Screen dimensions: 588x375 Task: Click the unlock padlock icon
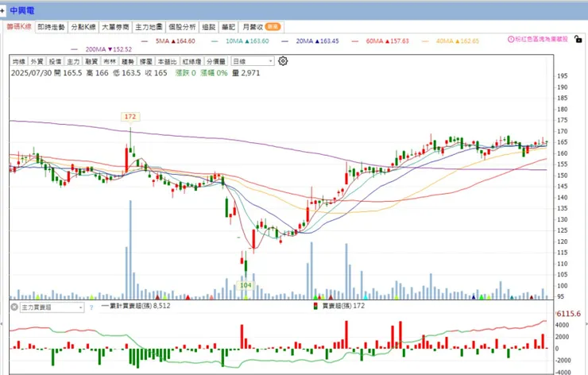tap(578, 39)
